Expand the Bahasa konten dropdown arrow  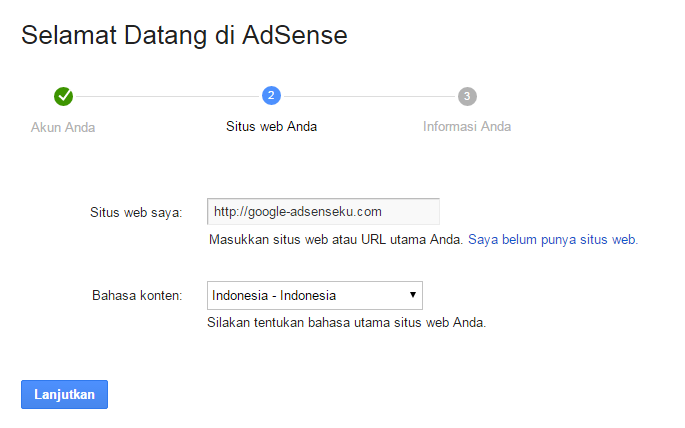[x=412, y=295]
